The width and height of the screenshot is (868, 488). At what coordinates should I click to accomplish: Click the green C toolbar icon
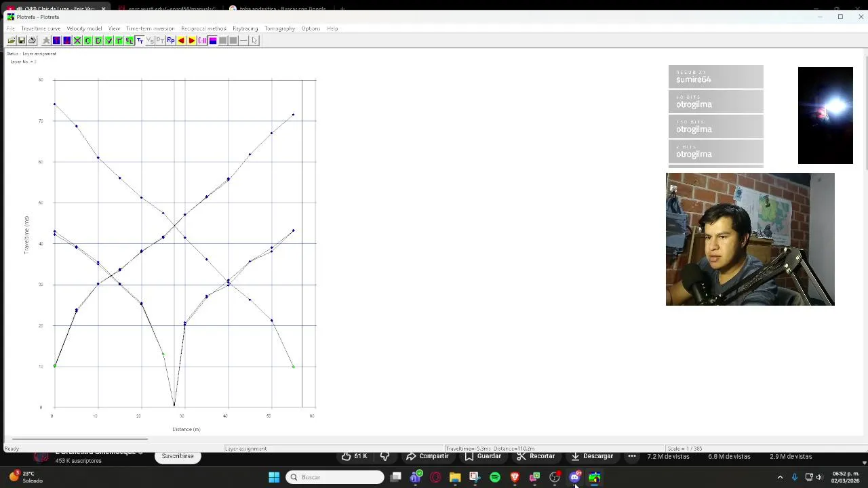(87, 41)
